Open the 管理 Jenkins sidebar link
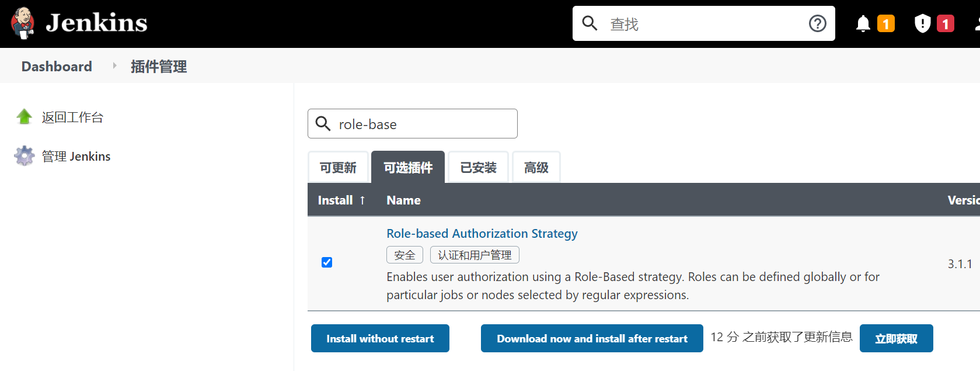The image size is (980, 371). point(76,156)
